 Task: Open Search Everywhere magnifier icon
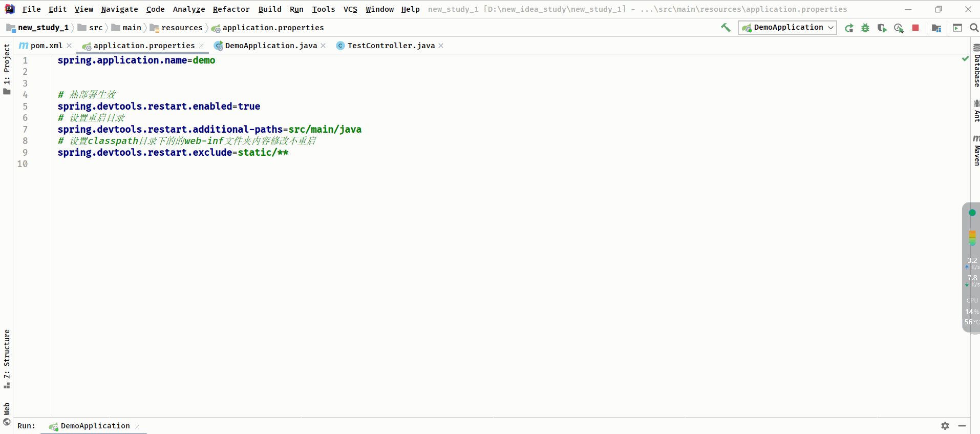974,28
